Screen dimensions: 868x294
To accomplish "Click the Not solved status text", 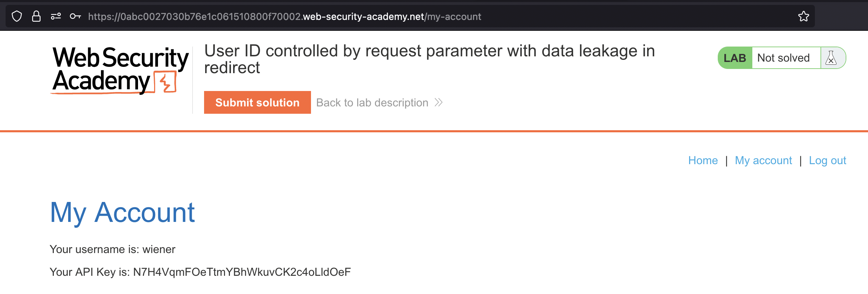I will tap(783, 58).
